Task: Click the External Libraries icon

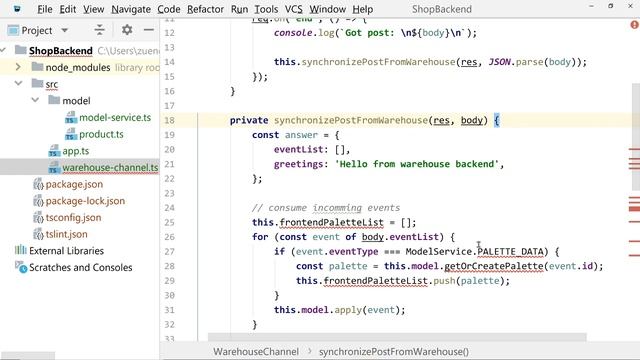Action: point(20,250)
